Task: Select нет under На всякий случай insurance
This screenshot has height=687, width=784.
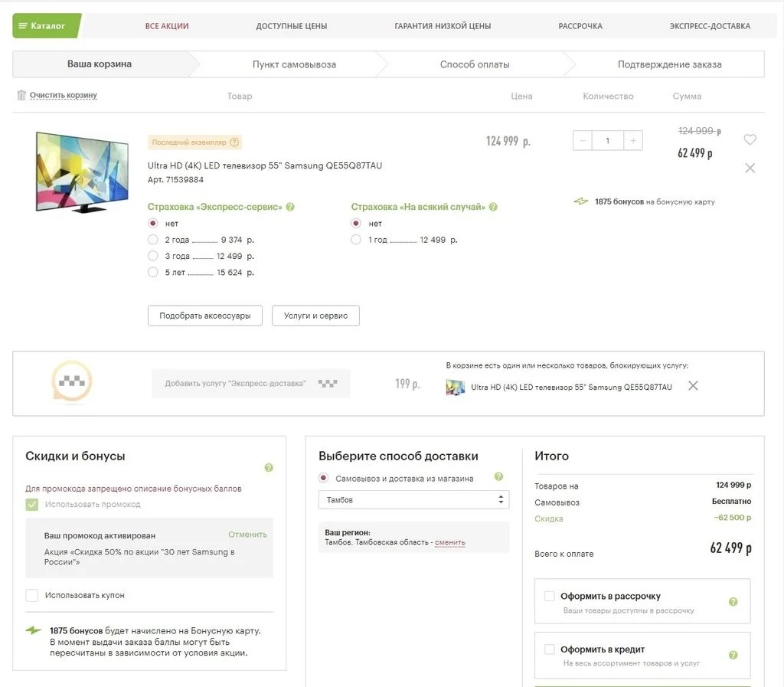Action: coord(356,223)
